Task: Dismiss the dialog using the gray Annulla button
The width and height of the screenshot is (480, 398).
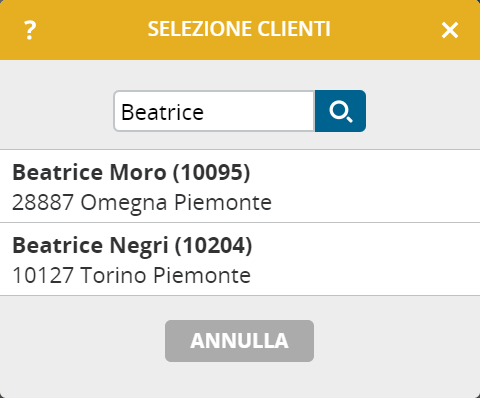Action: [239, 341]
